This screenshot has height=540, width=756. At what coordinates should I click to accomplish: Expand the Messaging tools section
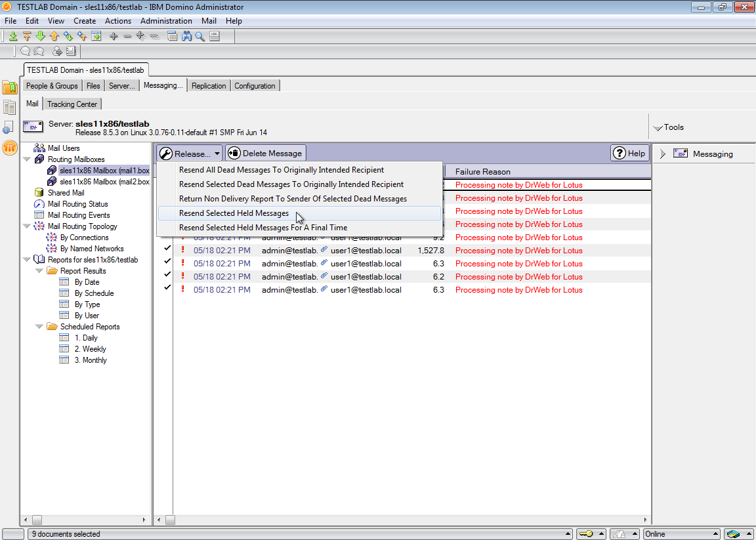[663, 154]
